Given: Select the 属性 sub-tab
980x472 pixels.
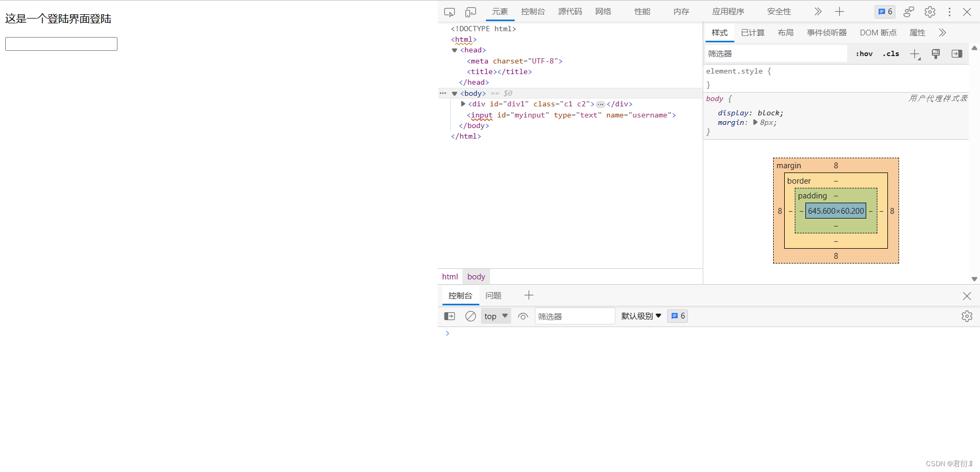Looking at the screenshot, I should click(x=918, y=33).
